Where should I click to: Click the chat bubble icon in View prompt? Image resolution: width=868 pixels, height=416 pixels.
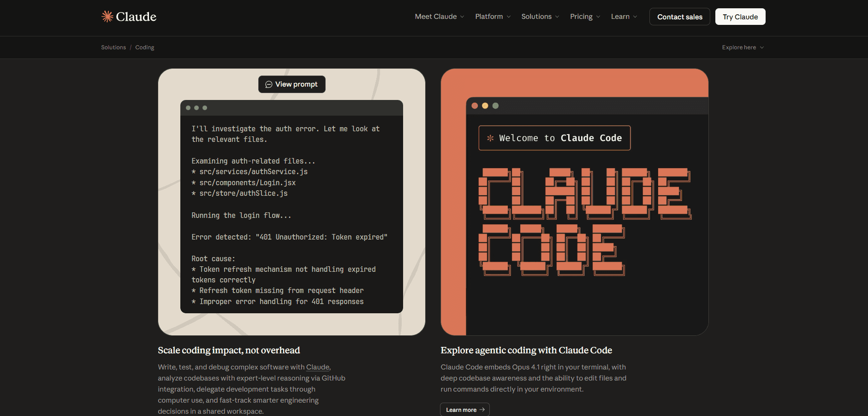coord(269,84)
